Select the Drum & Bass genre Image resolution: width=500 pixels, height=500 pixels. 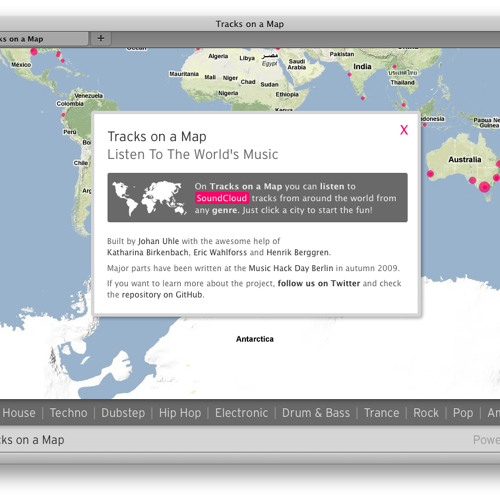click(x=316, y=413)
